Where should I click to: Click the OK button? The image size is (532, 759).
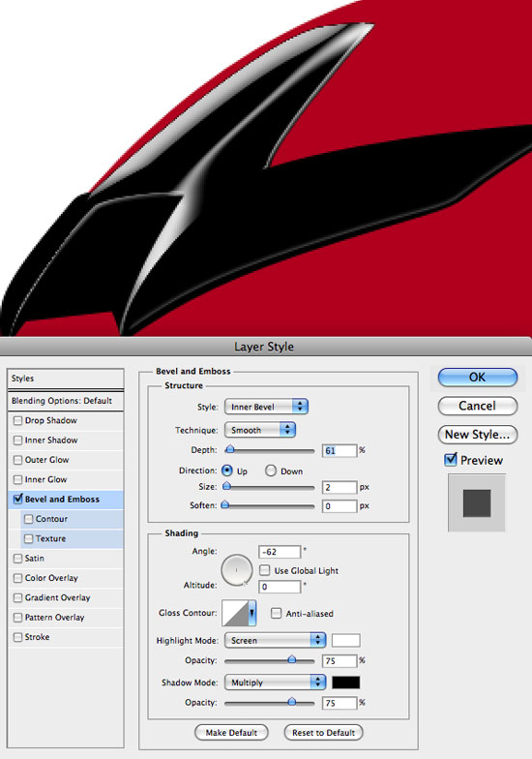pyautogui.click(x=478, y=378)
